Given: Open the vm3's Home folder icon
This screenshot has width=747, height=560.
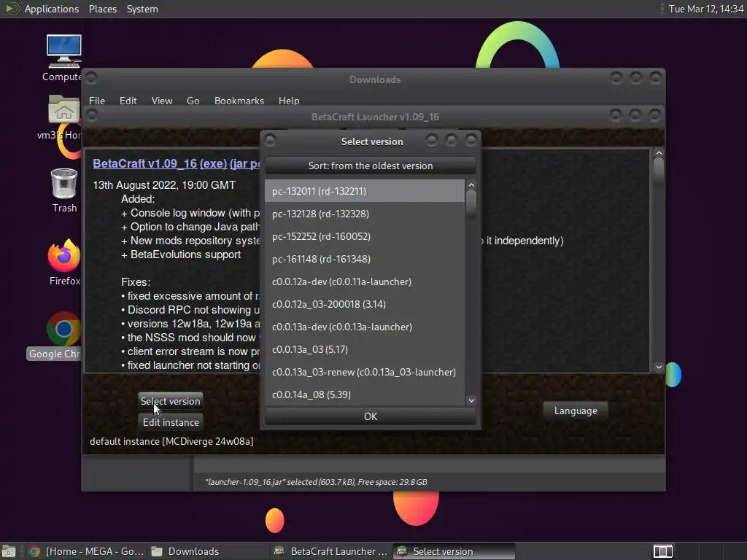Looking at the screenshot, I should coord(63,116).
